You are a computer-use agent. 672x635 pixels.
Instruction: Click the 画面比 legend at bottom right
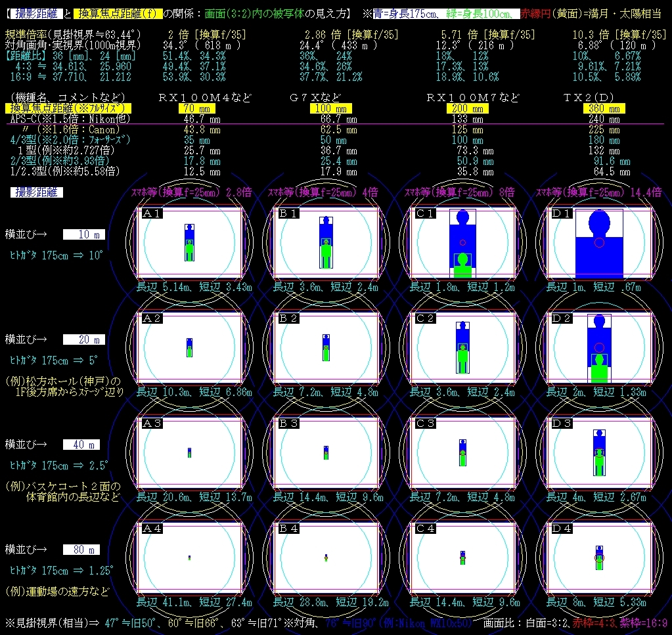point(575,623)
